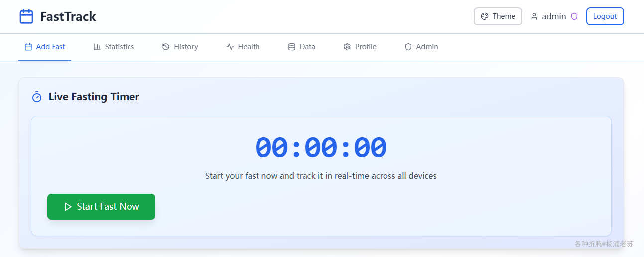Viewport: 644px width, 257px height.
Task: Click the purple admin shield badge
Action: [x=574, y=16]
